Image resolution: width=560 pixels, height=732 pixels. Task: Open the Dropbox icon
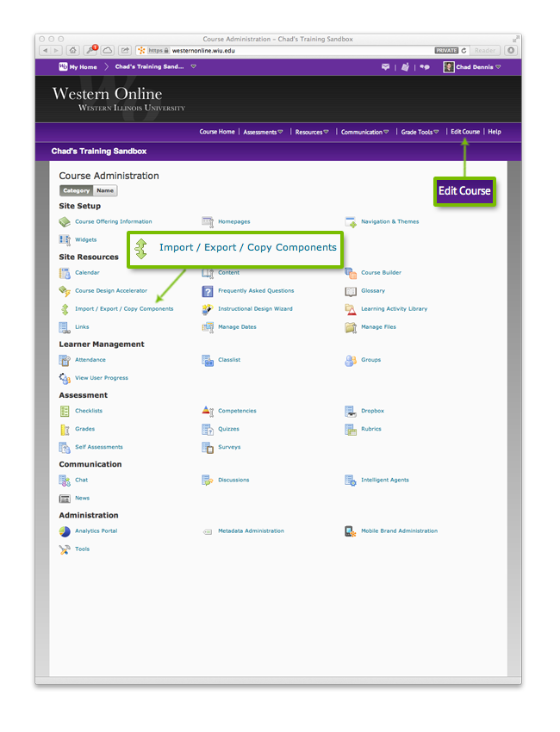click(x=351, y=411)
